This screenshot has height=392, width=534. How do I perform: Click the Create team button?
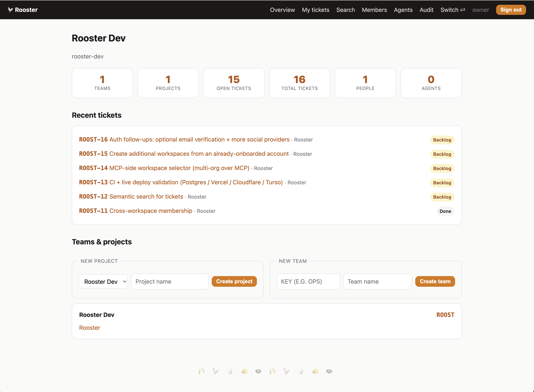[x=435, y=281]
